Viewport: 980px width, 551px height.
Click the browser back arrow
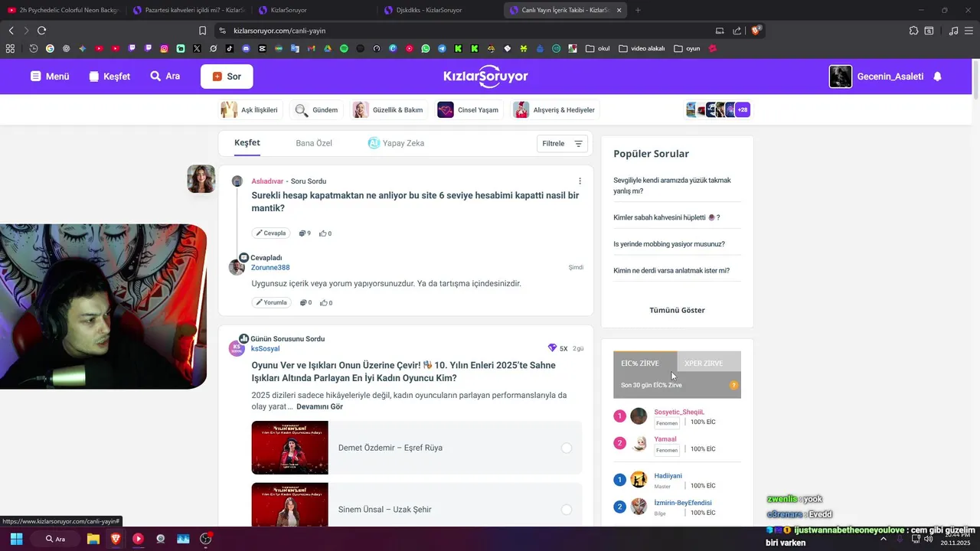point(11,31)
